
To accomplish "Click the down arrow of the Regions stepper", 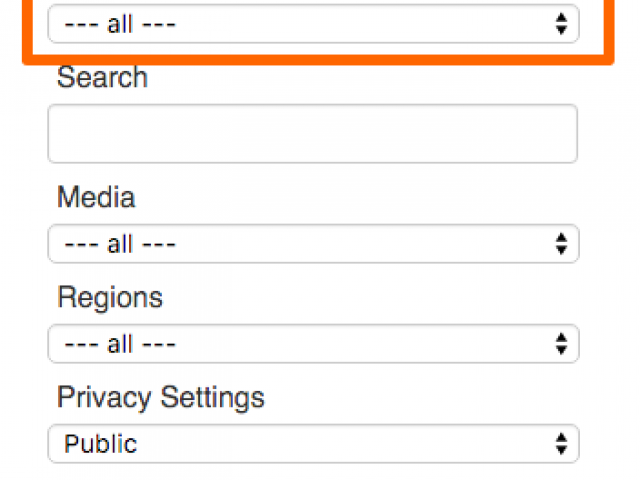I will coord(561,350).
